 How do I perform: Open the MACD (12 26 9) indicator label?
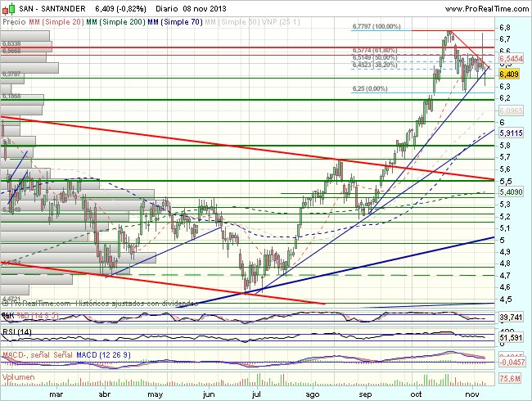(103, 355)
